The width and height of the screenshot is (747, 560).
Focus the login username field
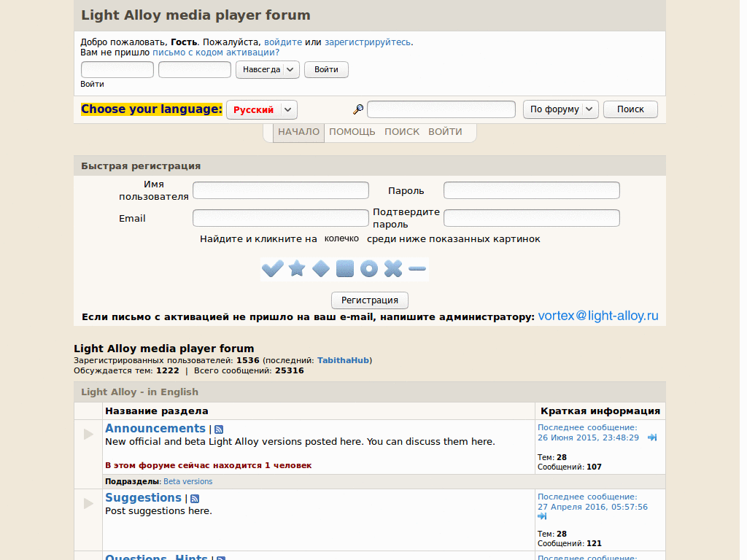pos(117,69)
